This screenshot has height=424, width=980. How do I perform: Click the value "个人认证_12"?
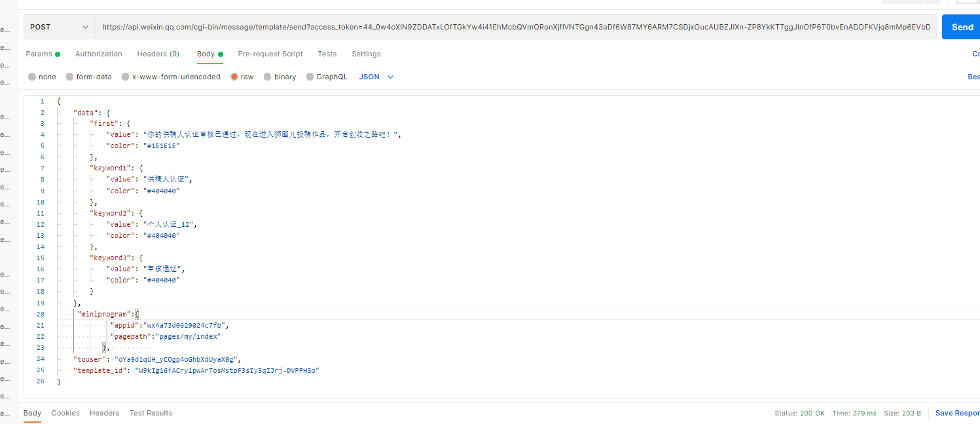[170, 224]
